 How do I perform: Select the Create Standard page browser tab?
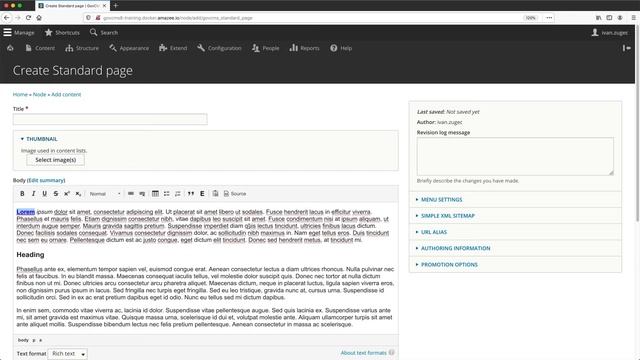72,6
